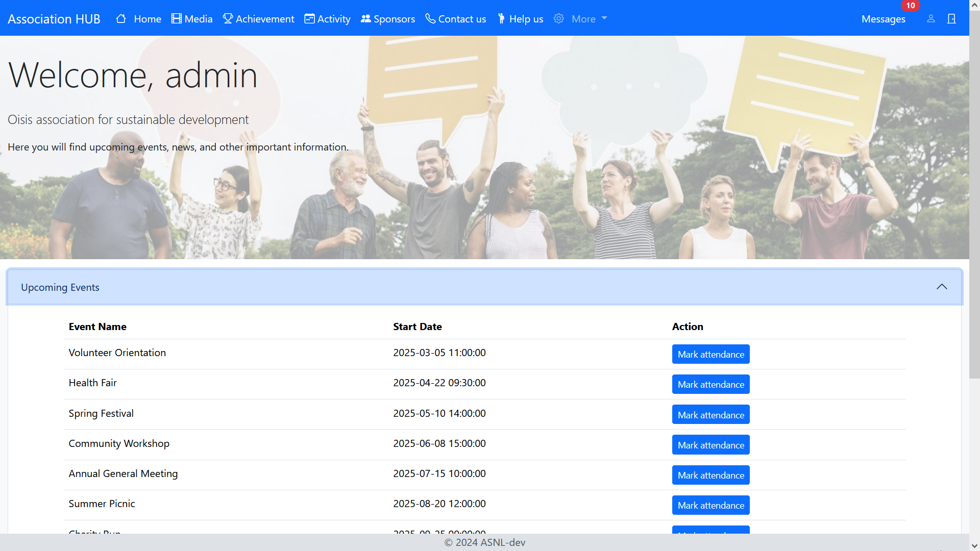Click the gear icon beside More

[559, 19]
